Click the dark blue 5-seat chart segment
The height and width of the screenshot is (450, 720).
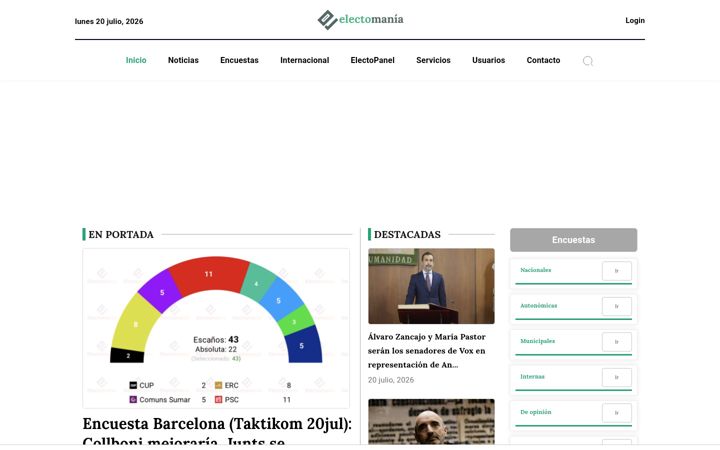303,345
